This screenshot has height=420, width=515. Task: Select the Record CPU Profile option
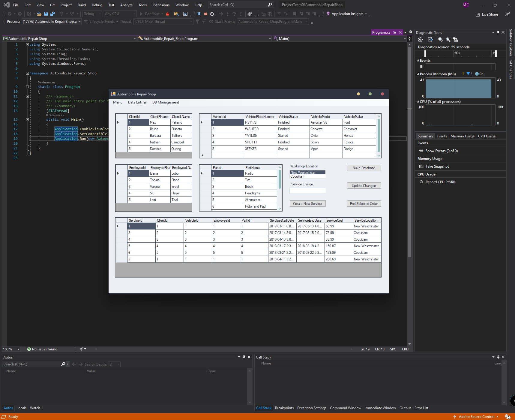[440, 182]
